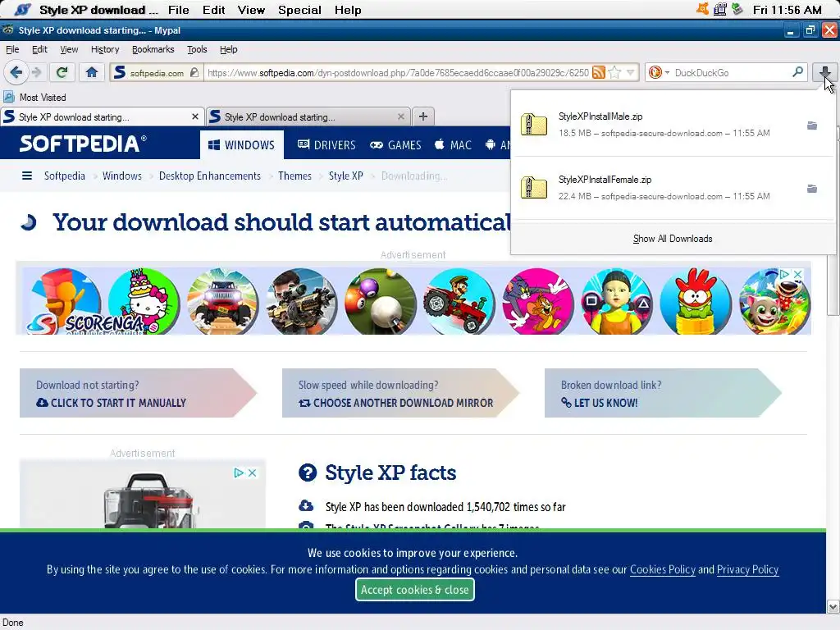Open StyleXPInstallMale.zip download entry
The height and width of the screenshot is (630, 840).
[x=673, y=125]
